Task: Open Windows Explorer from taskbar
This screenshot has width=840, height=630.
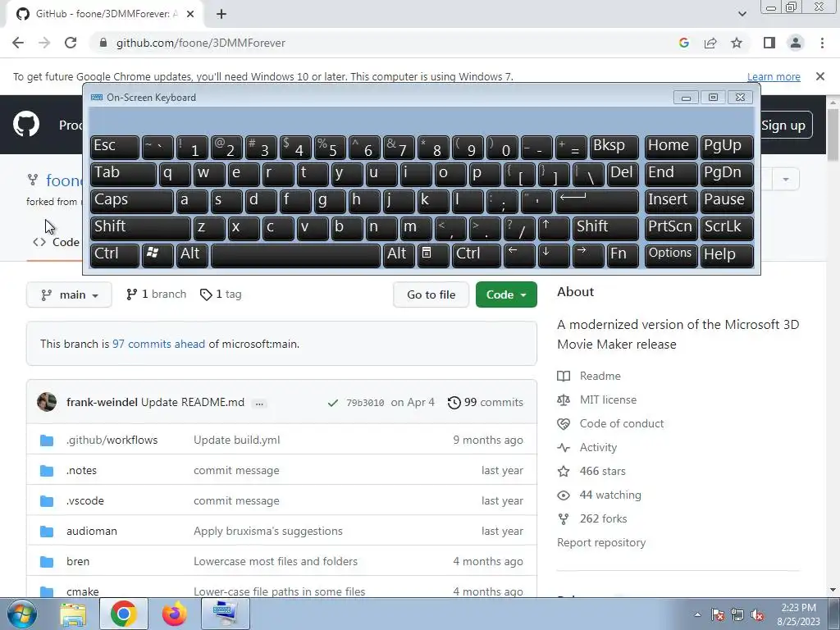Action: pos(73,614)
